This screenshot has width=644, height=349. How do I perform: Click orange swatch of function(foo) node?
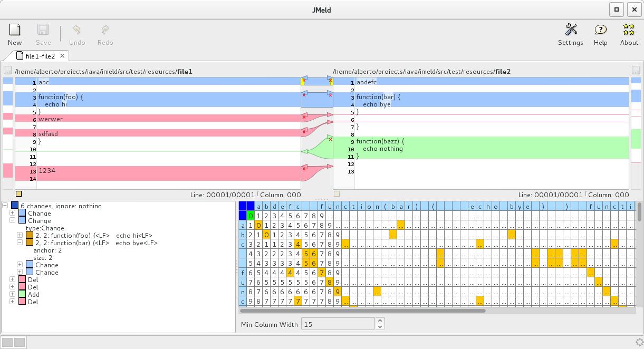click(x=30, y=235)
